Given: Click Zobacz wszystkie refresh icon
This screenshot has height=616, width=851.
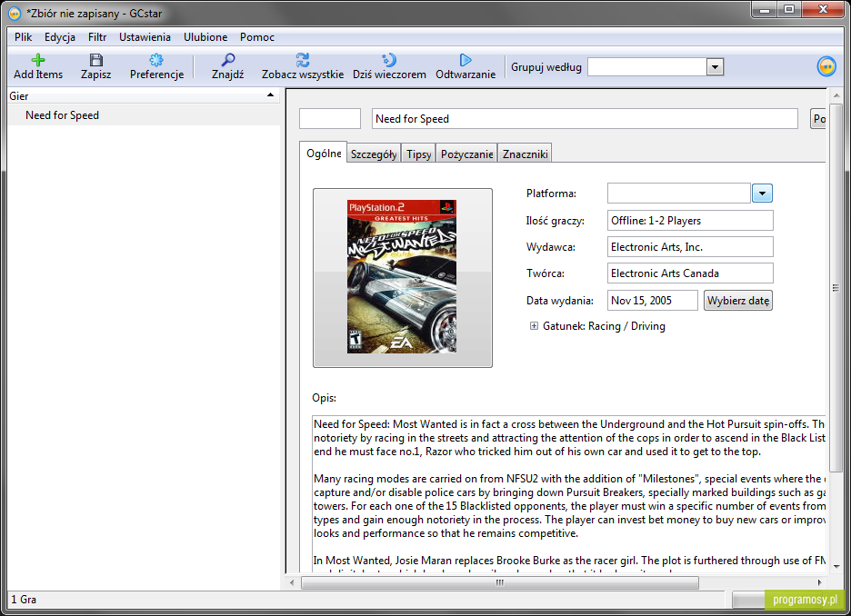Looking at the screenshot, I should click(x=302, y=60).
